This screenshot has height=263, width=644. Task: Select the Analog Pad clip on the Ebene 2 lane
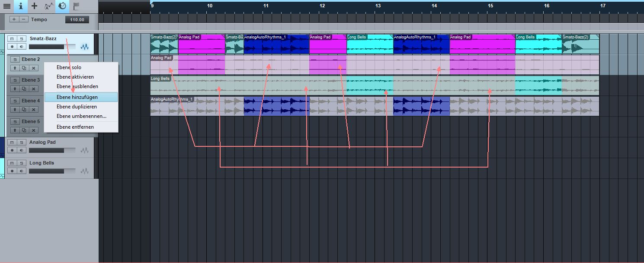[375, 65]
